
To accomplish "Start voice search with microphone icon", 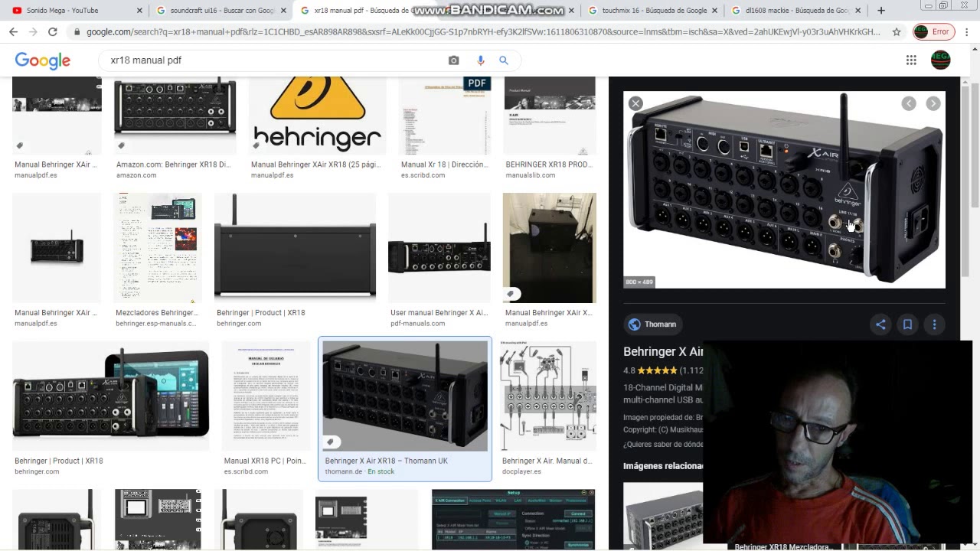I will tap(481, 60).
